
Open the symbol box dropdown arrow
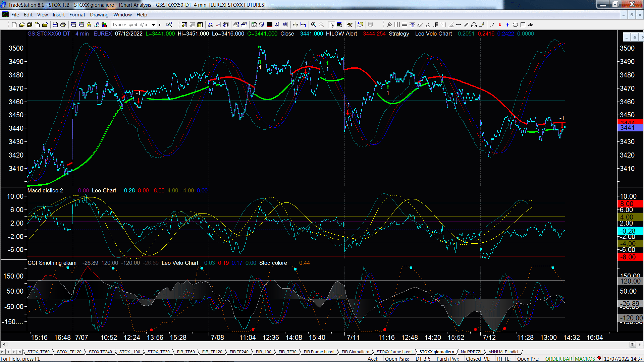coord(153,25)
